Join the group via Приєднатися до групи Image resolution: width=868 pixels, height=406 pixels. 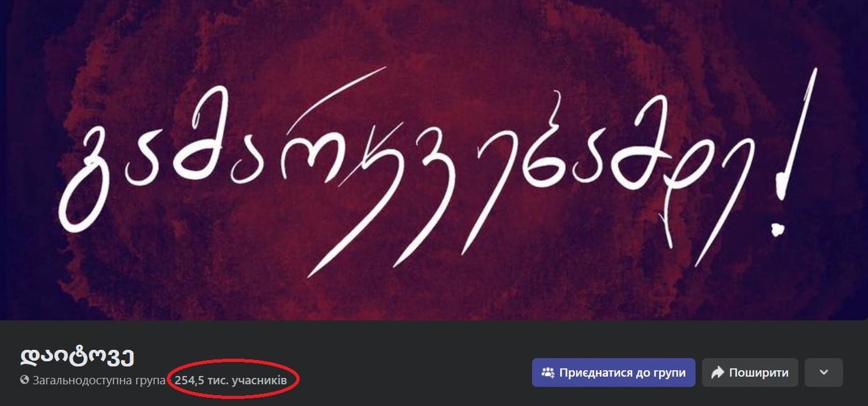(x=614, y=373)
